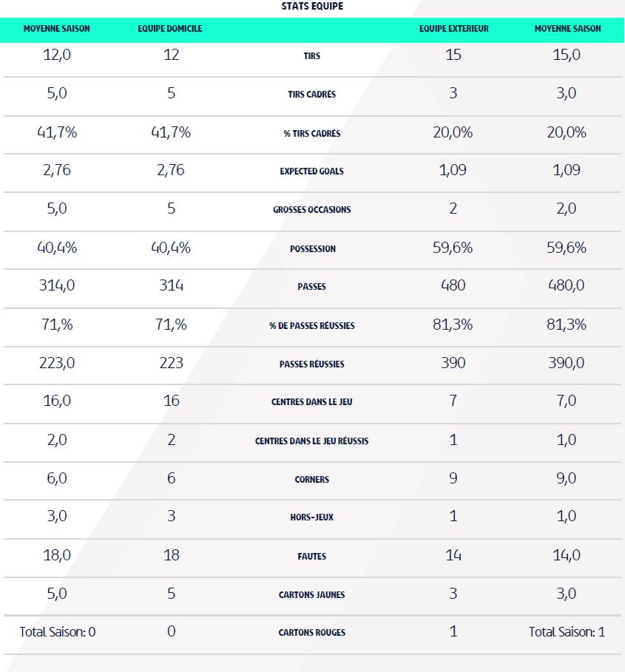The image size is (625, 672).
Task: Click the right-side "MOYENNE SAISON" header
Action: [x=567, y=29]
